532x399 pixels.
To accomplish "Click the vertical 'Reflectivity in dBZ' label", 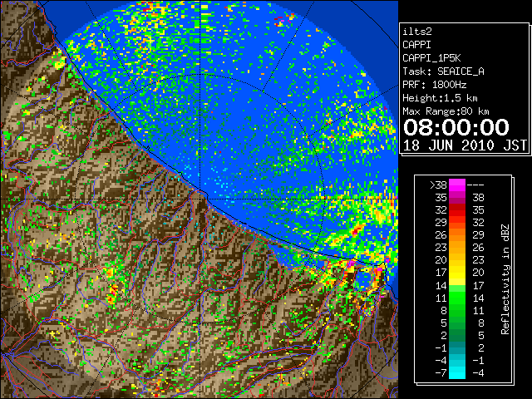I will pyautogui.click(x=505, y=279).
